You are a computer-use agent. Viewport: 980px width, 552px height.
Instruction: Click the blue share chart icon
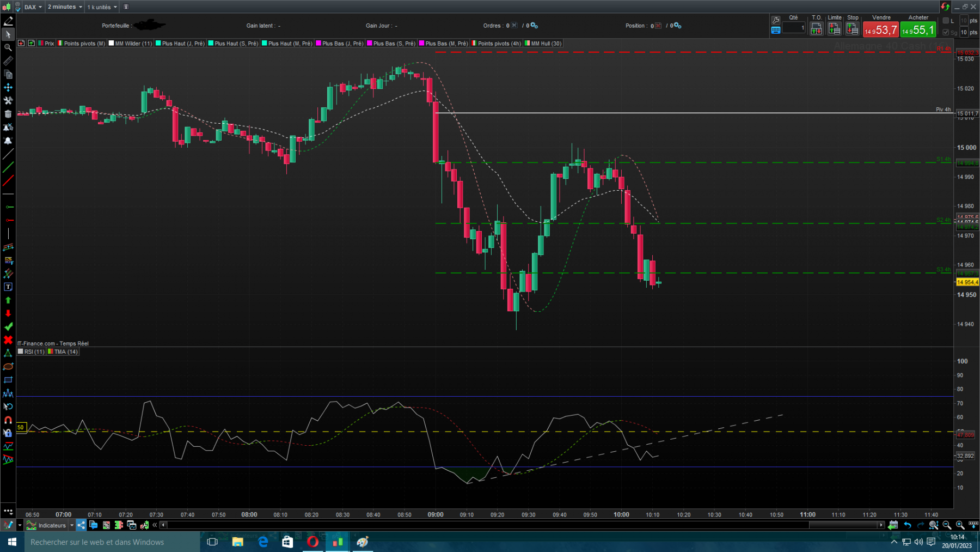81,525
